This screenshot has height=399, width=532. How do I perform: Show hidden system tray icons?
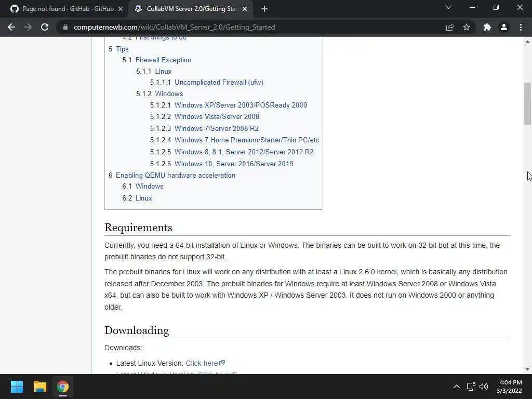457,387
